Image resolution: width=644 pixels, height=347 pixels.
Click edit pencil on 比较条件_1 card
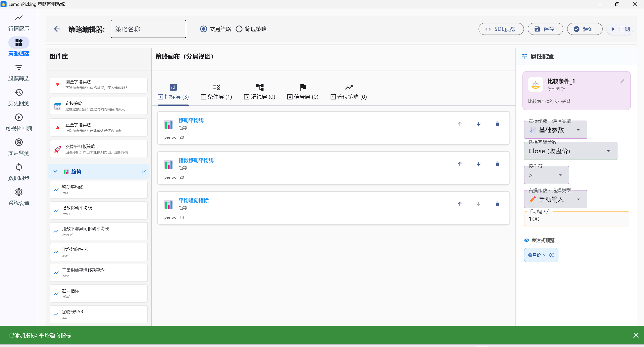coord(622,81)
